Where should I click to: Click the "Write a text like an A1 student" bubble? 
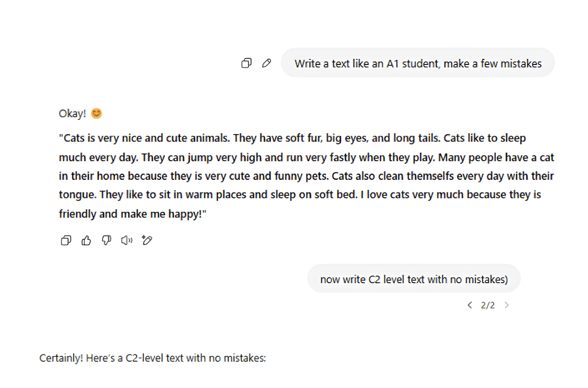418,64
